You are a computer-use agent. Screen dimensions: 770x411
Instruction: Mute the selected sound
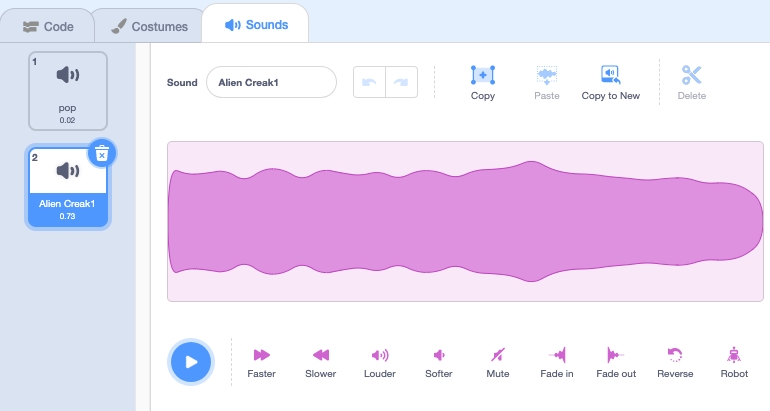pos(497,355)
